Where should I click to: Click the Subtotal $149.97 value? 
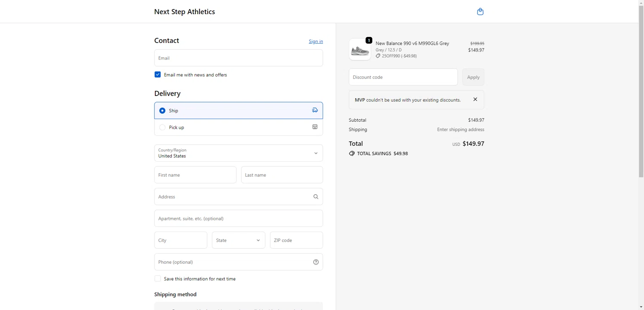(476, 120)
